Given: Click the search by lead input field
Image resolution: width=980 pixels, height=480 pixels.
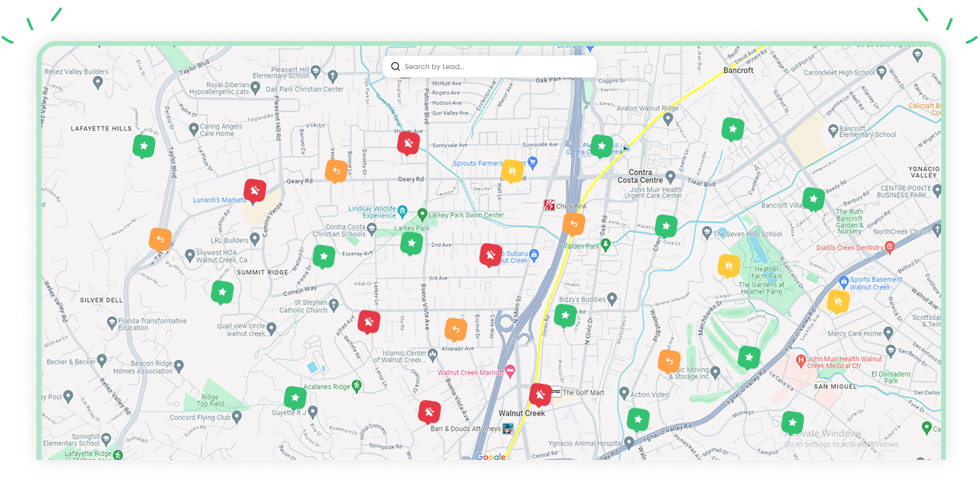Looking at the screenshot, I should (497, 67).
